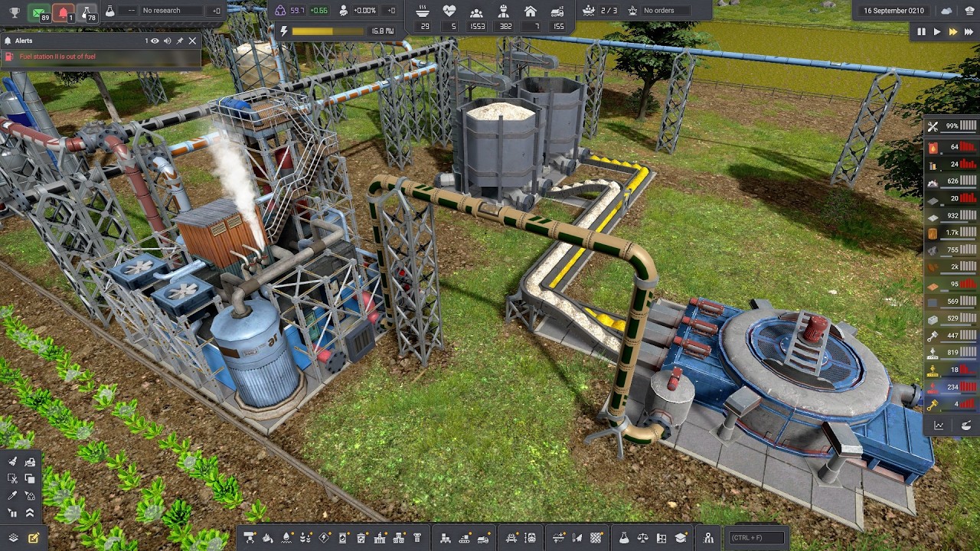Click the Unity value 59.7
This screenshot has height=551, width=980.
(x=297, y=11)
